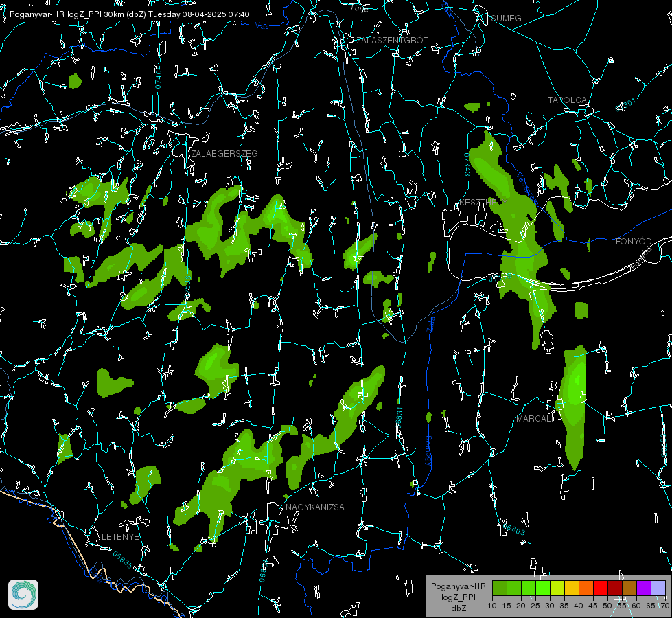Viewport: 672px width, 618px height.
Task: Click the dbZ unit label in legend
Action: click(458, 608)
